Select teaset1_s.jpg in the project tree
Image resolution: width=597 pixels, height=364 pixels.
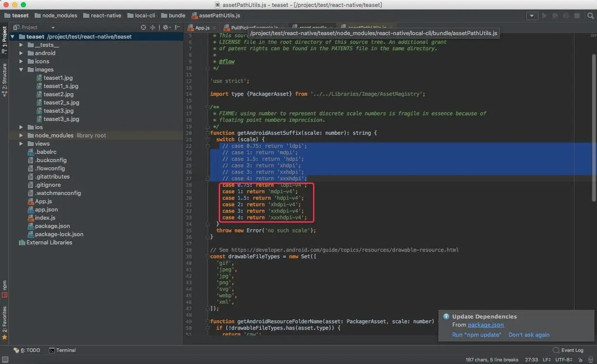[x=61, y=86]
